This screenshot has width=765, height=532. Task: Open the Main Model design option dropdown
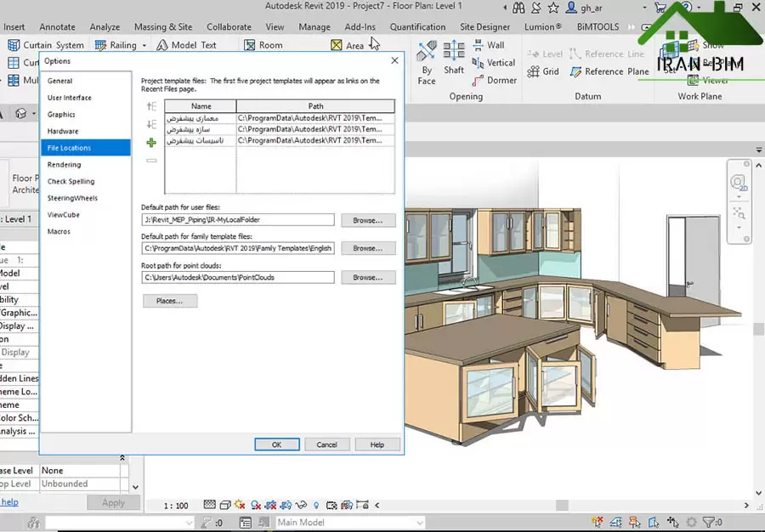coord(347,523)
